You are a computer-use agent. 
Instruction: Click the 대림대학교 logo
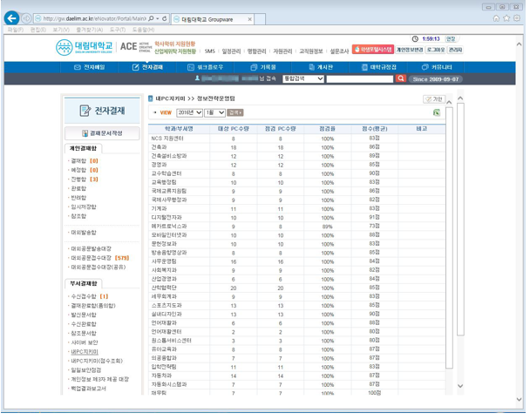click(85, 47)
